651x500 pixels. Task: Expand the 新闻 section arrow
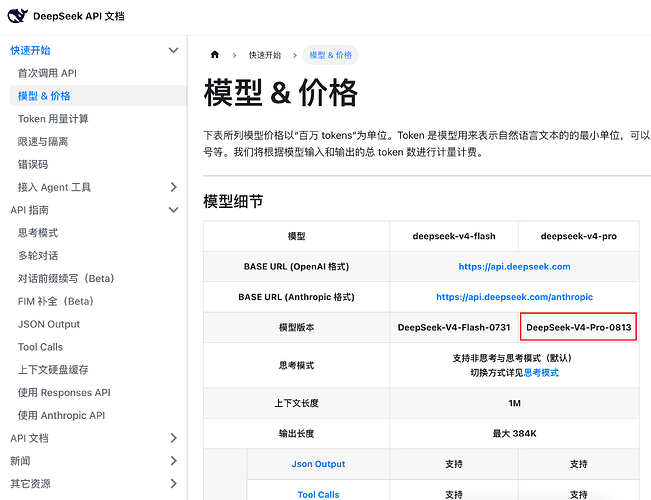click(174, 461)
